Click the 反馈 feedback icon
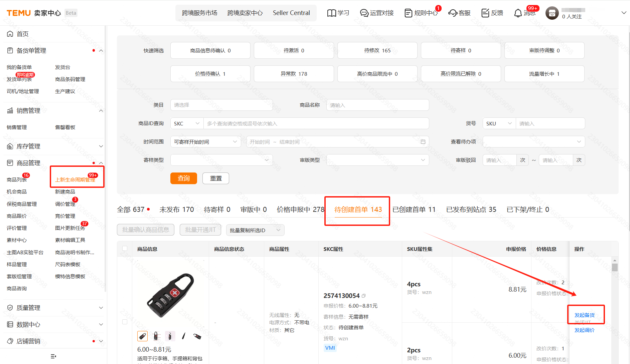 pos(485,13)
